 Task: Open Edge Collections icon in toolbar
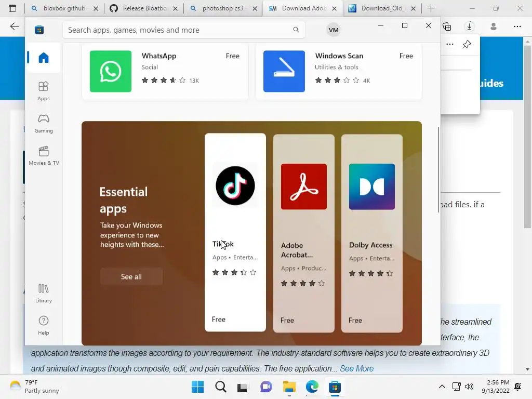447,26
